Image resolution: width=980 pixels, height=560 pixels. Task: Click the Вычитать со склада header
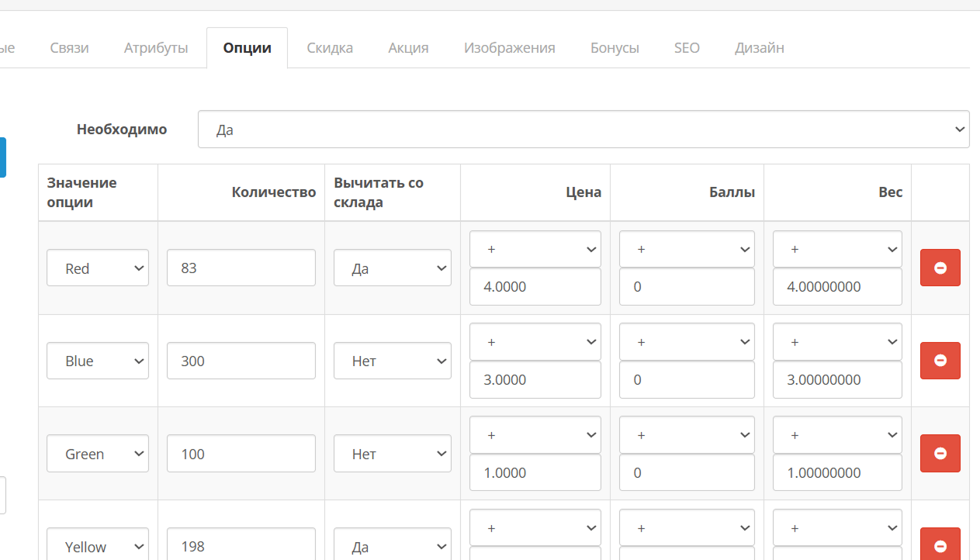click(x=379, y=192)
